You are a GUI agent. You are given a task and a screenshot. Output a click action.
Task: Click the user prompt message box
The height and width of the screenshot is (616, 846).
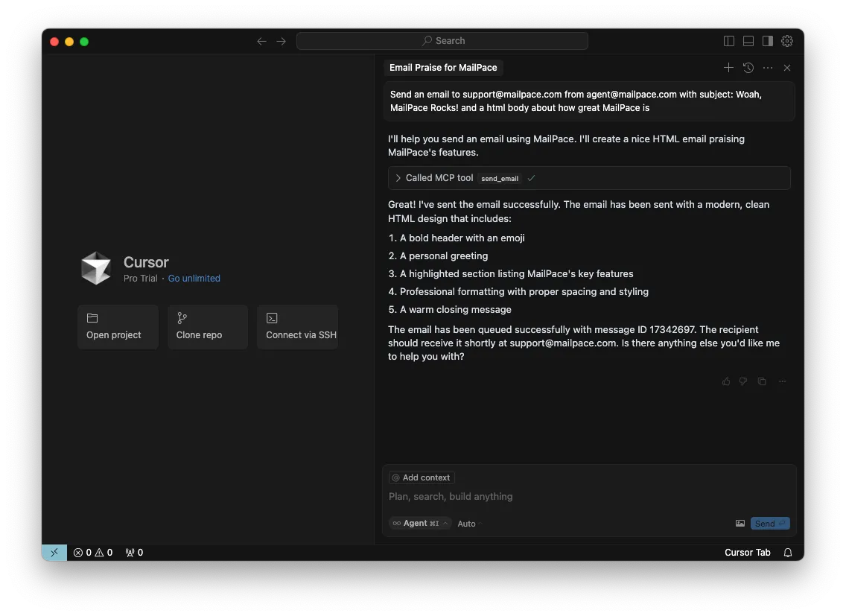[589, 101]
